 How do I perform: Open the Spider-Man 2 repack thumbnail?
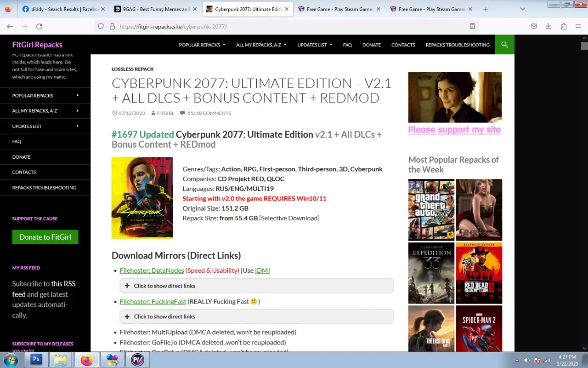(x=479, y=329)
